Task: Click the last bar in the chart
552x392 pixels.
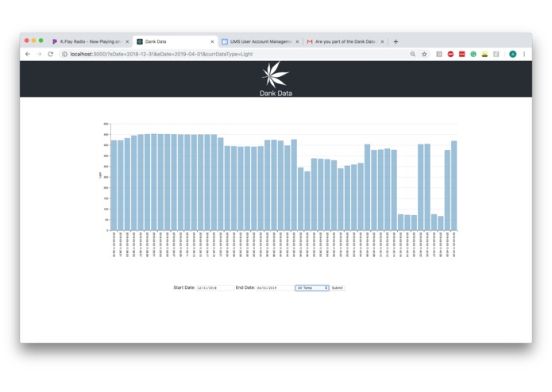Action: point(454,186)
